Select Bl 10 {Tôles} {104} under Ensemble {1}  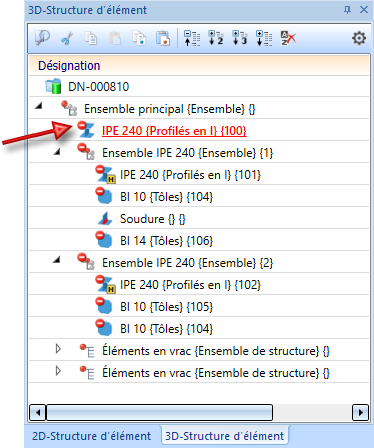click(166, 197)
